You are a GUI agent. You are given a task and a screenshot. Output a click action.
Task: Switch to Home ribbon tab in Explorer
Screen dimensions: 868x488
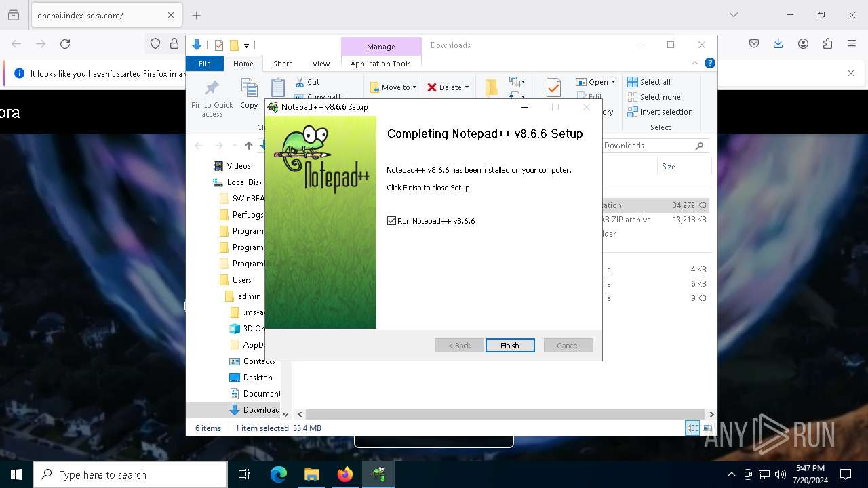tap(243, 64)
